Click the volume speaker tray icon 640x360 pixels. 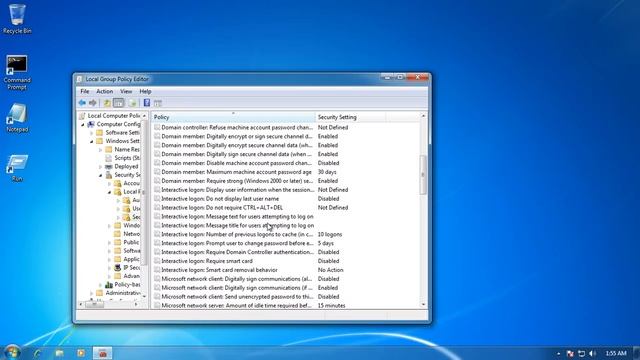click(592, 353)
